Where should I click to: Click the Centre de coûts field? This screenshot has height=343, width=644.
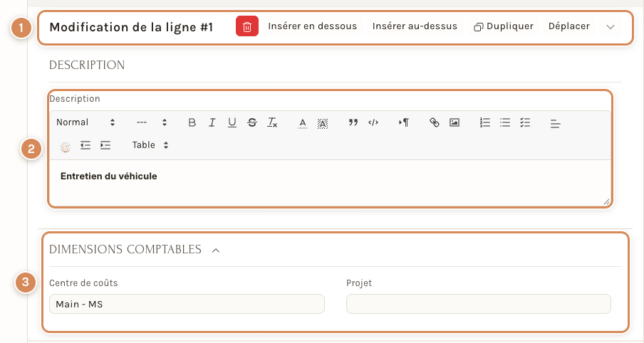tap(187, 304)
